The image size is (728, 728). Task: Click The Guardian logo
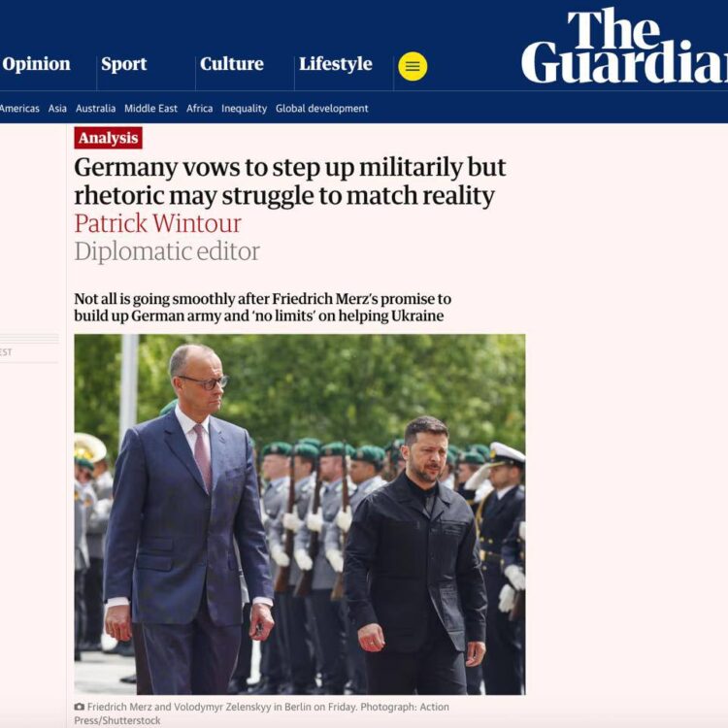coord(624,46)
